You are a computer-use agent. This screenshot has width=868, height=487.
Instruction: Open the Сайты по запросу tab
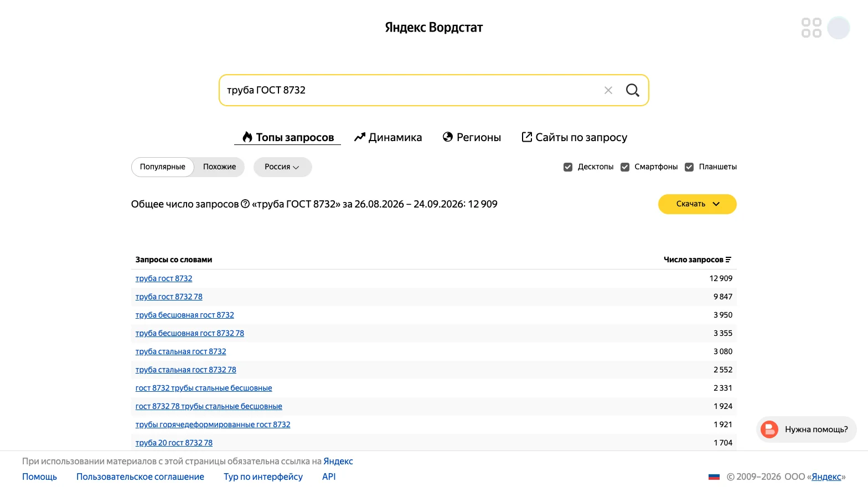575,137
